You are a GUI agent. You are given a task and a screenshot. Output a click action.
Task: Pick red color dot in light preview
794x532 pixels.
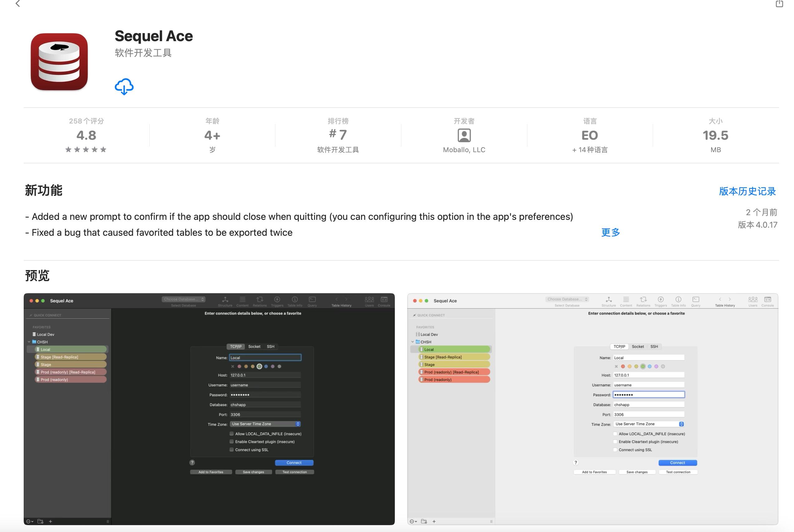(x=623, y=366)
